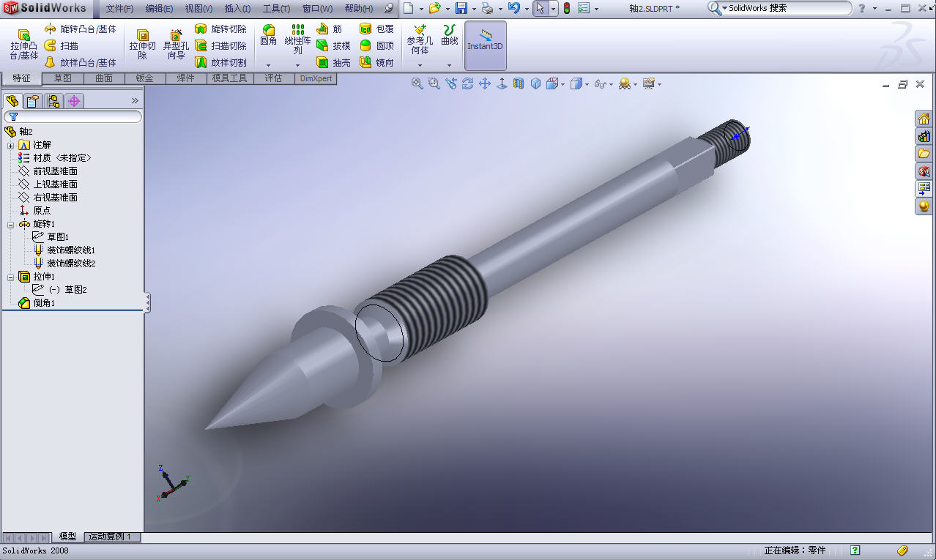The width and height of the screenshot is (936, 560).
Task: Open the 异型孔向导 hole wizard
Action: [x=176, y=45]
